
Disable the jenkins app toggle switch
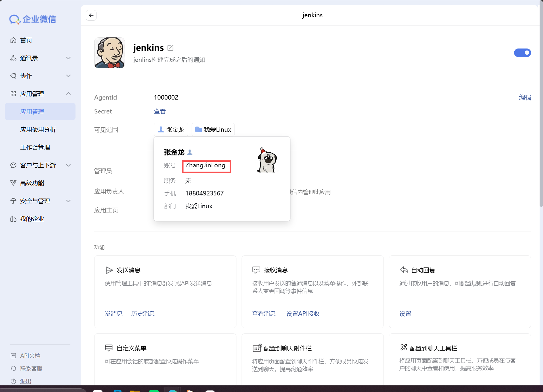tap(522, 53)
